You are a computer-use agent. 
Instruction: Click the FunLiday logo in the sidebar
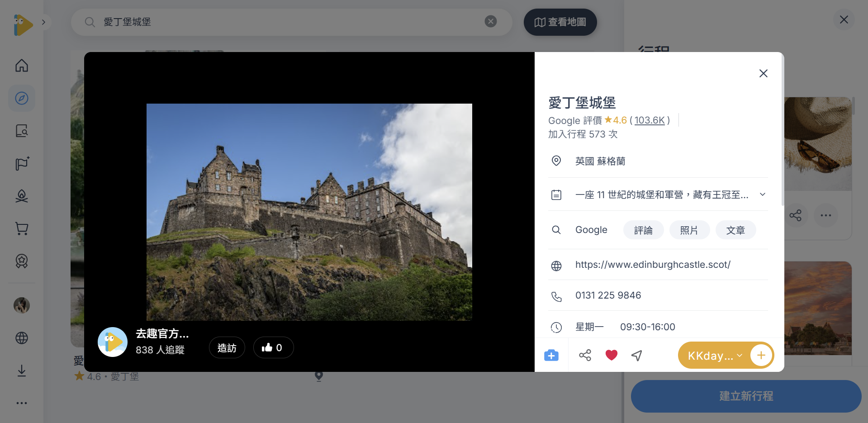pos(23,24)
